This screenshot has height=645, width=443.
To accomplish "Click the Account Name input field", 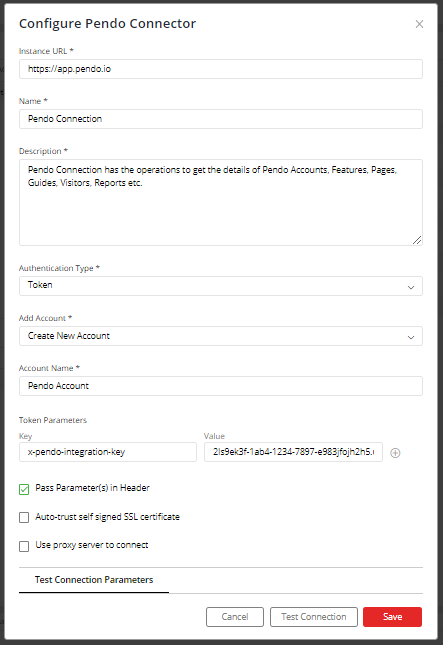I will click(221, 386).
